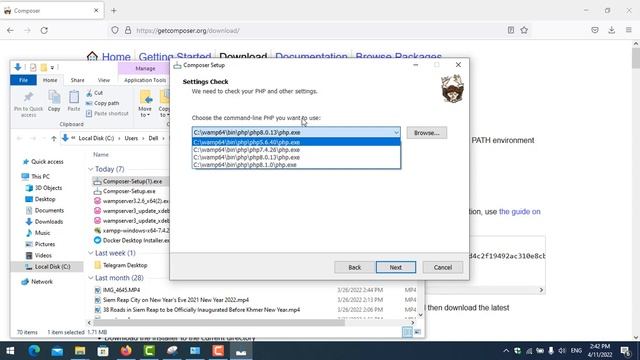Collapse the Today (7) group
This screenshot has width=640, height=360.
click(91, 169)
